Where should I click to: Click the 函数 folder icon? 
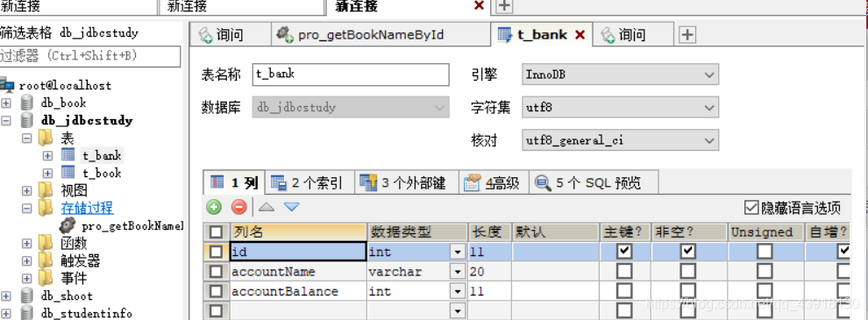coord(46,243)
